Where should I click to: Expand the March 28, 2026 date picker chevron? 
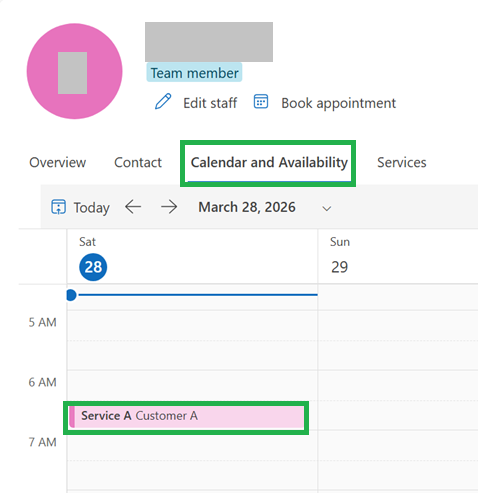[327, 209]
